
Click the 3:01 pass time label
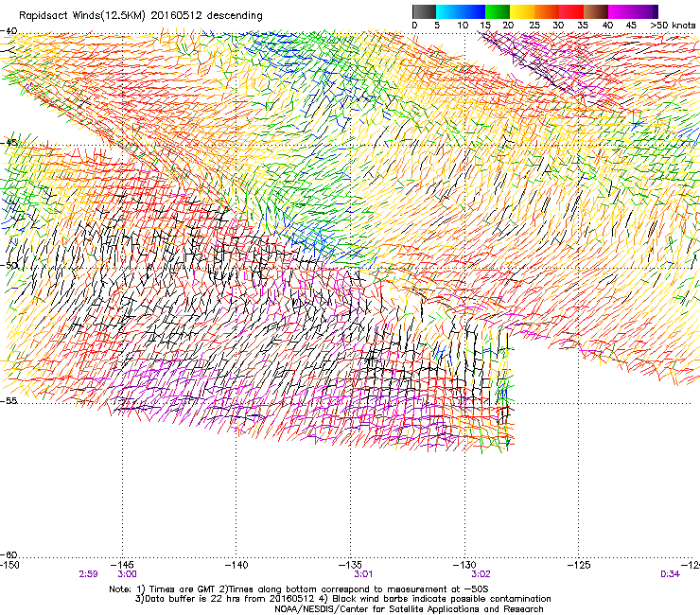coord(363,574)
